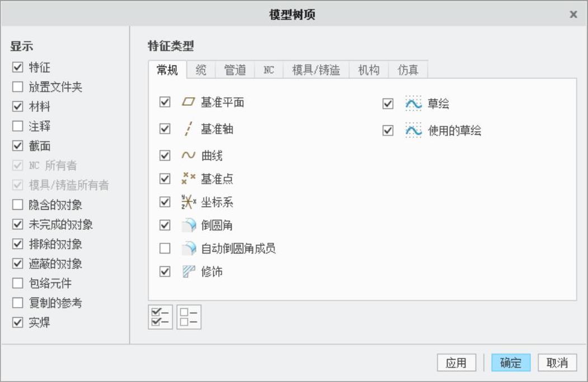
Task: Close the 模型树项 dialog
Action: pyautogui.click(x=573, y=15)
